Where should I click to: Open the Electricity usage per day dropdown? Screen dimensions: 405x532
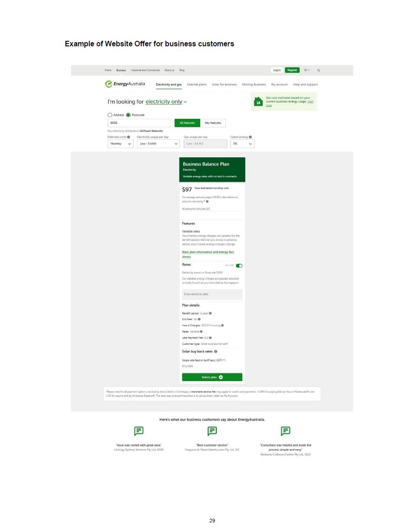pos(158,144)
